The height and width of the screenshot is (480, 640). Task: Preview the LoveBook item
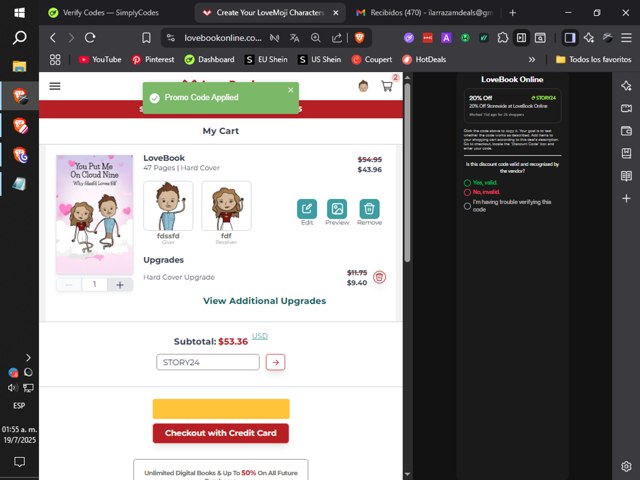point(337,209)
